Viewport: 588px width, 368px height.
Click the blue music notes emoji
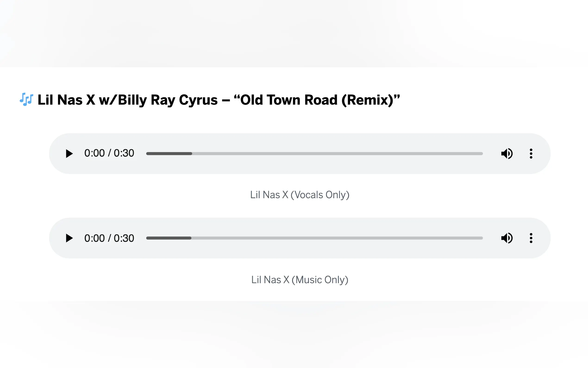tap(26, 99)
